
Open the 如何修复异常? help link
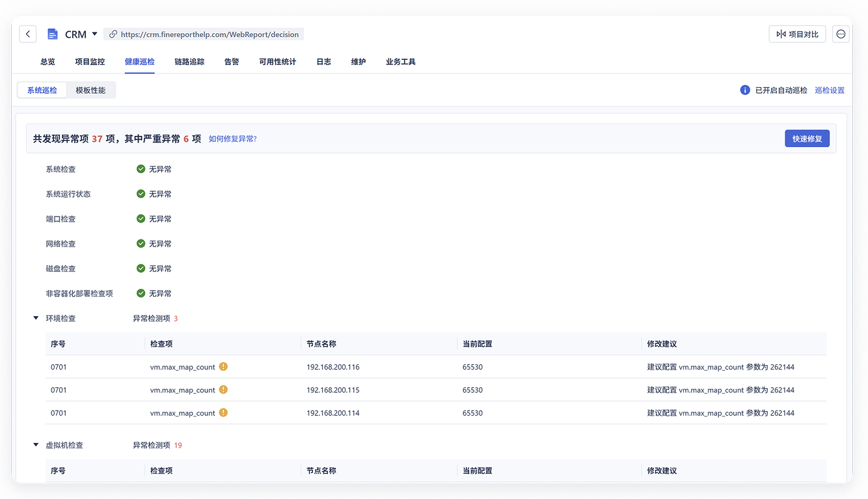[232, 139]
